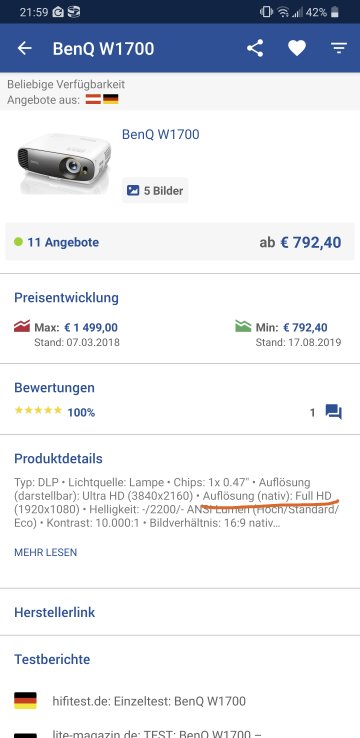Open BenQ W1700 product title link
Image resolution: width=360 pixels, height=738 pixels.
click(160, 135)
